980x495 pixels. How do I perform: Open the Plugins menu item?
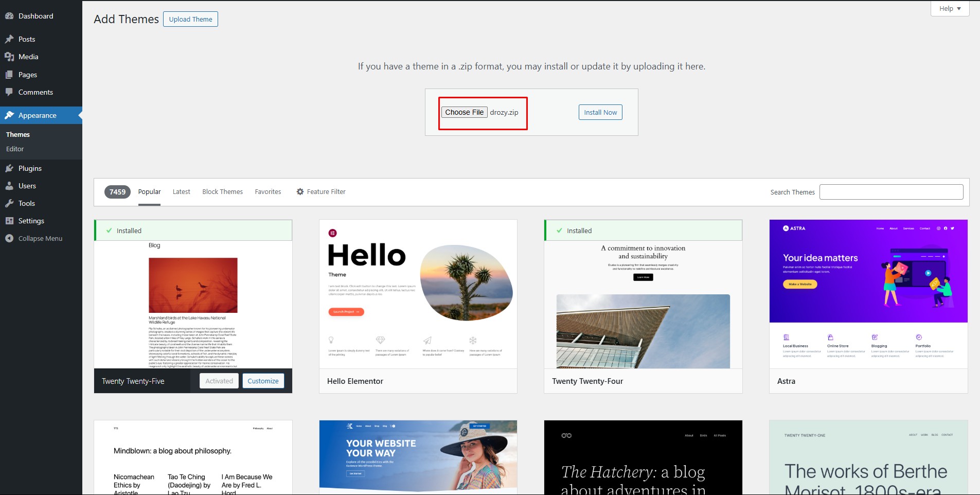coord(41,168)
